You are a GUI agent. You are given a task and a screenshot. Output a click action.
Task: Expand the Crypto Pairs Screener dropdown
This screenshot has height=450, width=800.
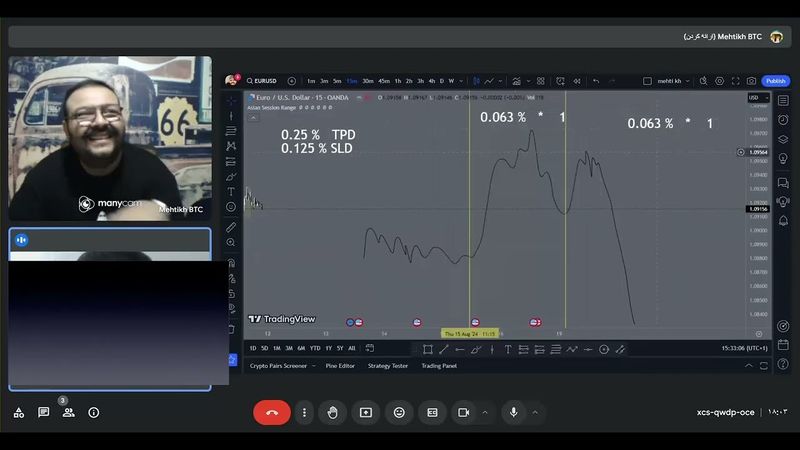pos(312,366)
